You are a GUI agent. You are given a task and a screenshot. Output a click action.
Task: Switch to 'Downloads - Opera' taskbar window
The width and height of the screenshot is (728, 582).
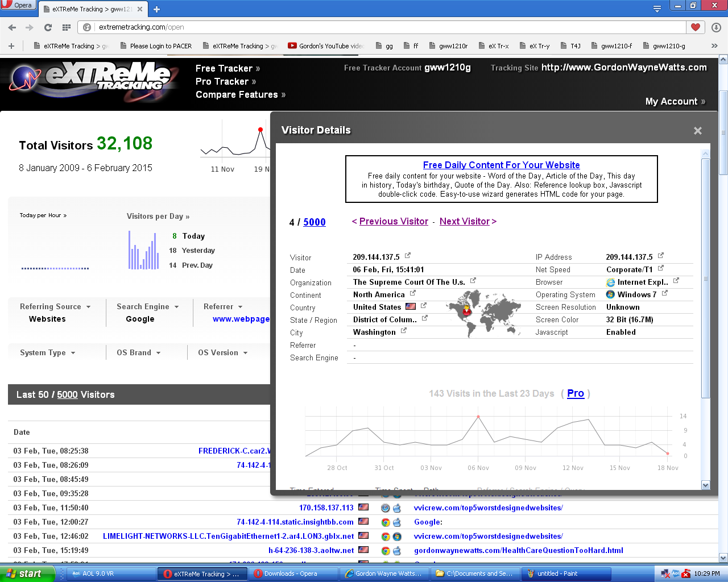tap(293, 573)
